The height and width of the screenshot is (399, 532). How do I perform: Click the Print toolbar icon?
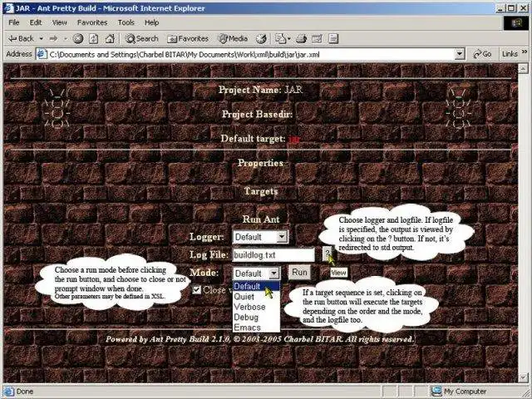pyautogui.click(x=301, y=39)
